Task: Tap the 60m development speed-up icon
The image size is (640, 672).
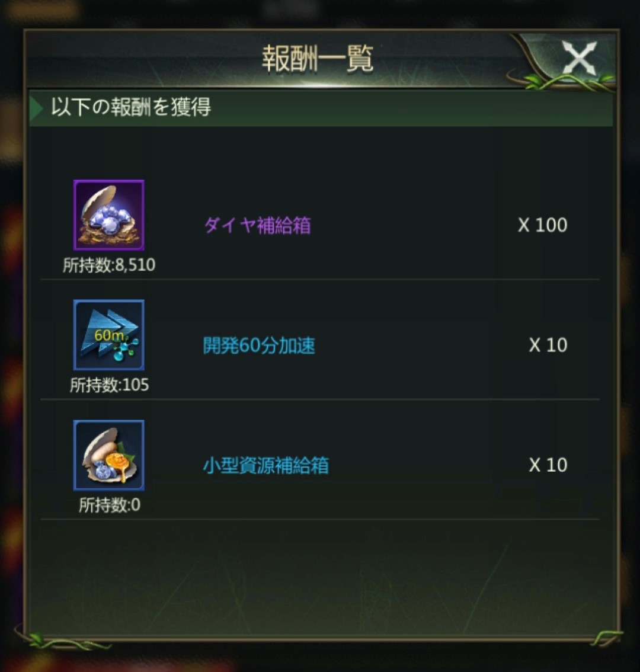Action: (109, 335)
